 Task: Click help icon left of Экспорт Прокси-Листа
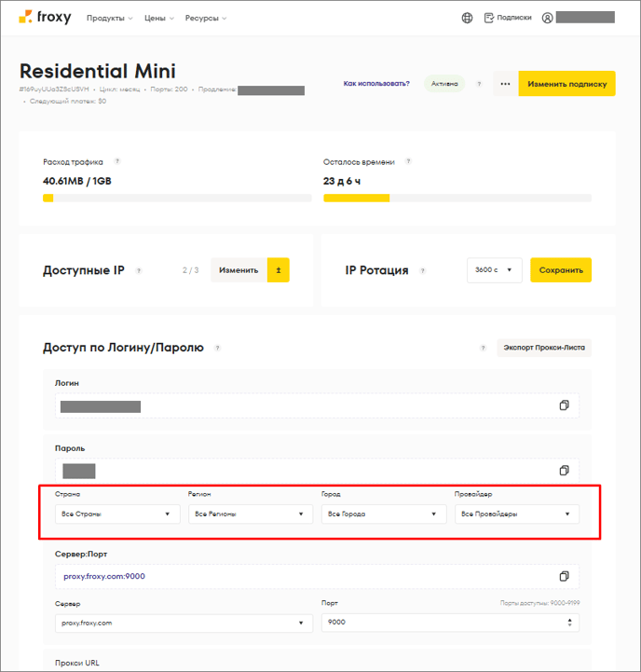(483, 348)
